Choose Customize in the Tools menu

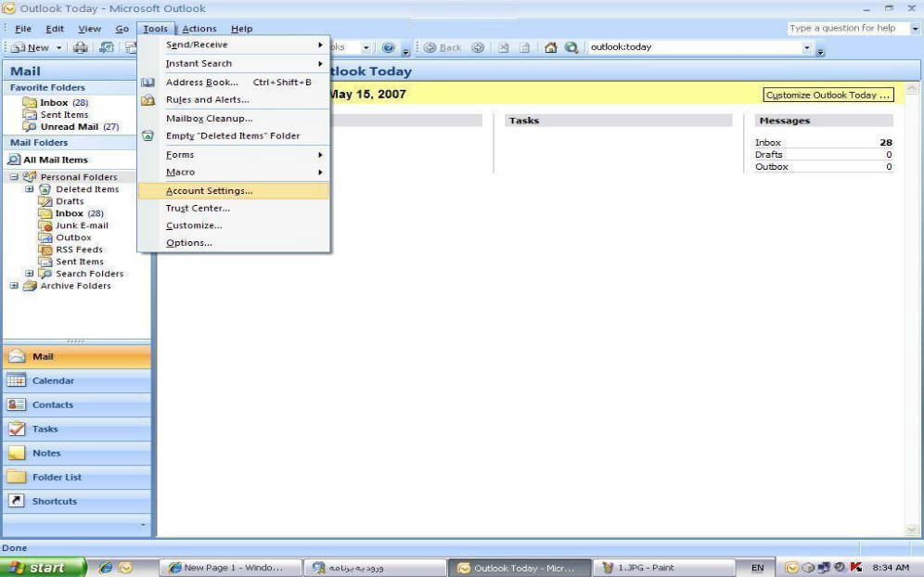[x=234, y=225]
